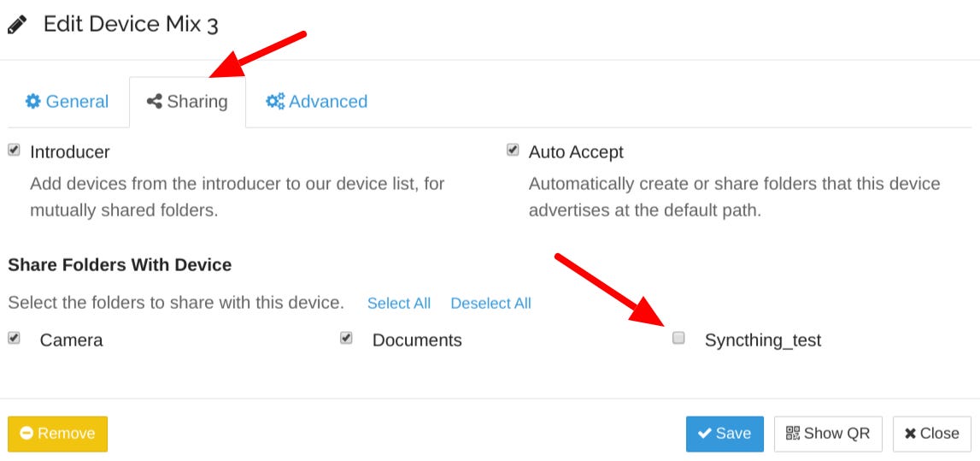Enable sharing of Syncthing_test folder
980x461 pixels.
678,338
